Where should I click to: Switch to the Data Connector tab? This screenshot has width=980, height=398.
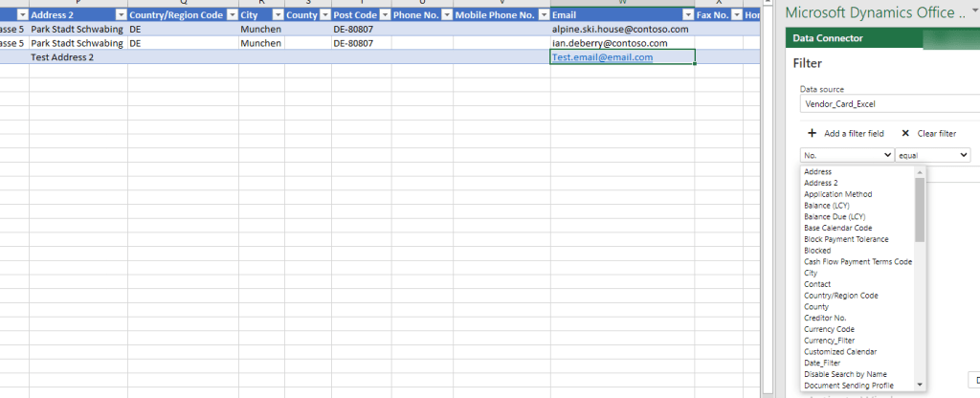[x=828, y=38]
